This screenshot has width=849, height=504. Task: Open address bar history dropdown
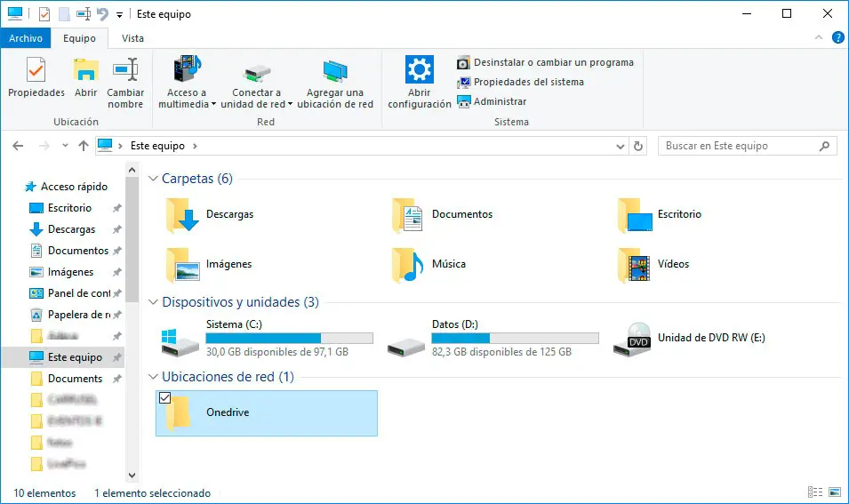click(x=620, y=146)
